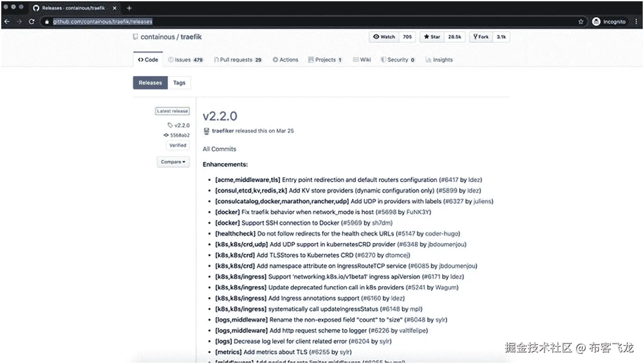Open sh7dm contributor link

[x=382, y=223]
